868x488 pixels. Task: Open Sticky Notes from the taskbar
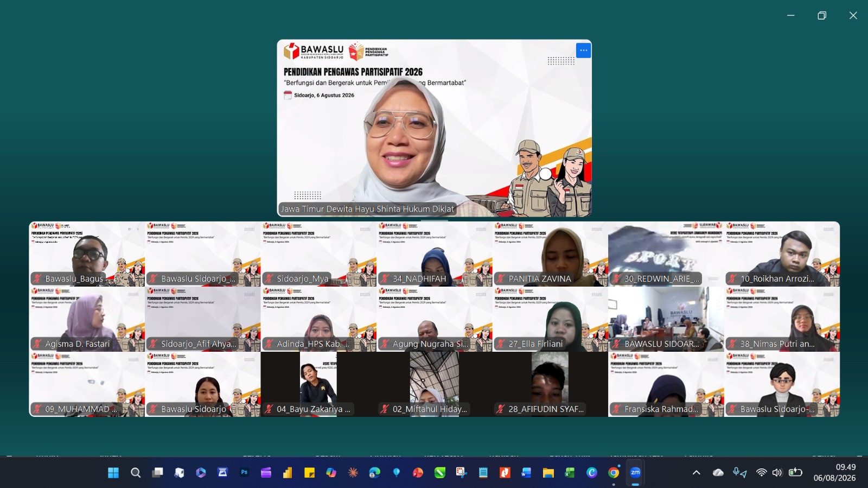[309, 473]
